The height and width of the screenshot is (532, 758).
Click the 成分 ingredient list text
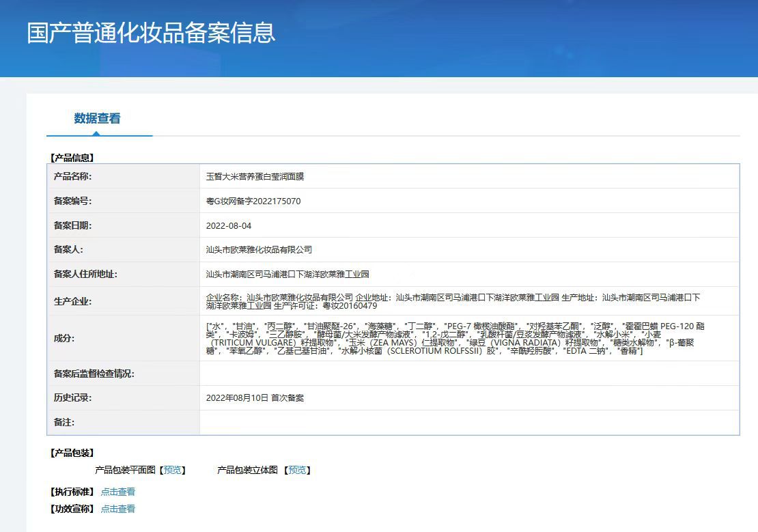(x=455, y=339)
